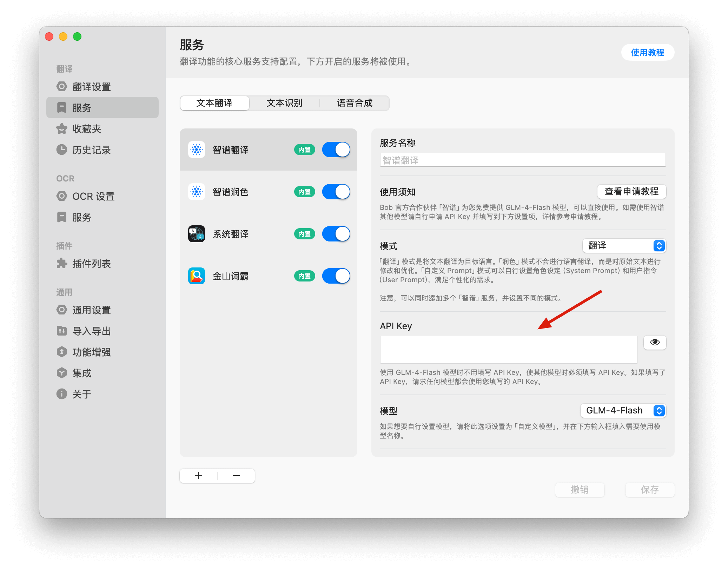Viewport: 728px width, 570px height.
Task: Toggle 系统翻译 service switch
Action: (x=336, y=234)
